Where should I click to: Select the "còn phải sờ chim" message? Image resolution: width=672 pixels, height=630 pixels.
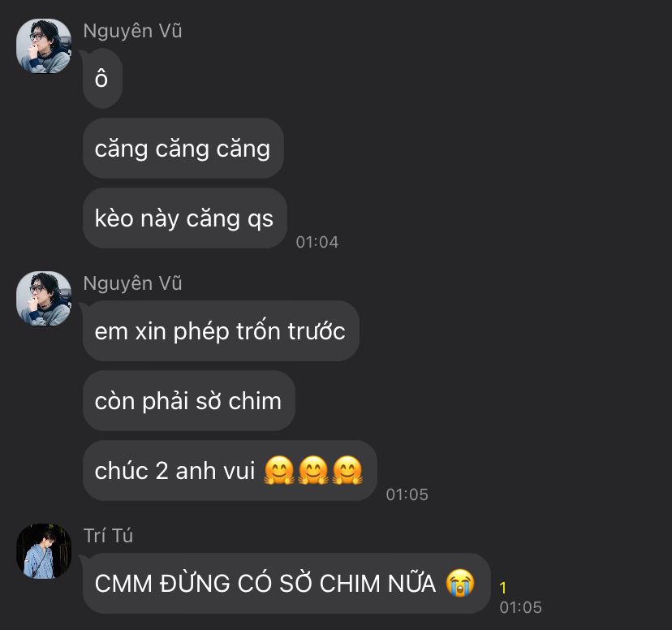click(188, 401)
